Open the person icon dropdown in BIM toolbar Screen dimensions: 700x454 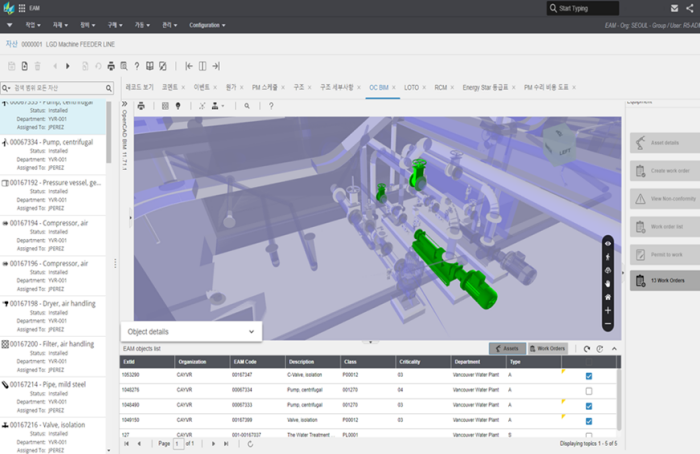[x=217, y=106]
